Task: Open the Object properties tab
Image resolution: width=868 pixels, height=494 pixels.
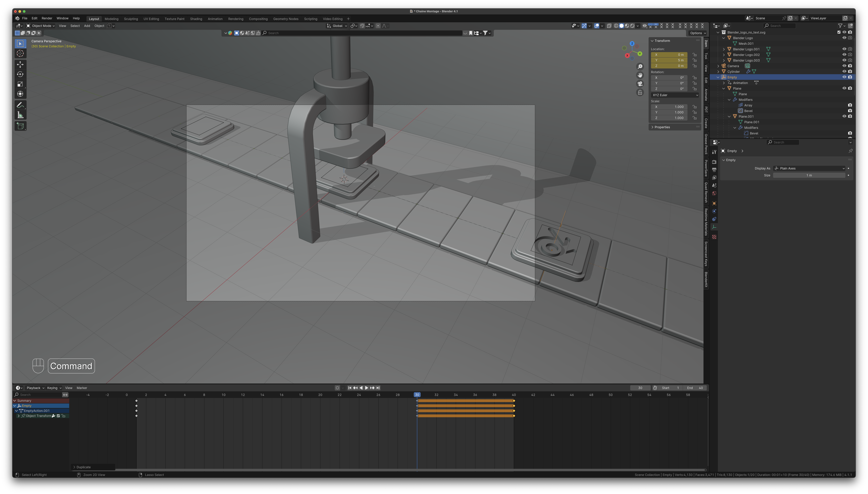Action: pyautogui.click(x=714, y=203)
